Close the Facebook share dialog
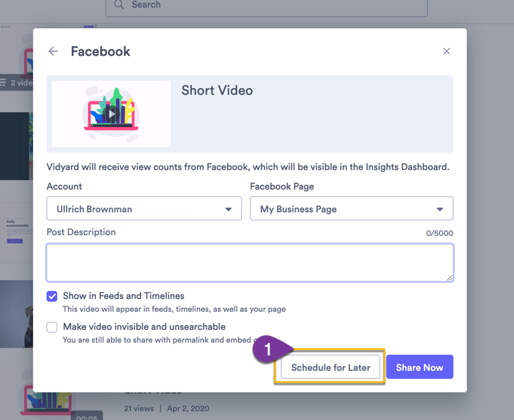 point(446,51)
